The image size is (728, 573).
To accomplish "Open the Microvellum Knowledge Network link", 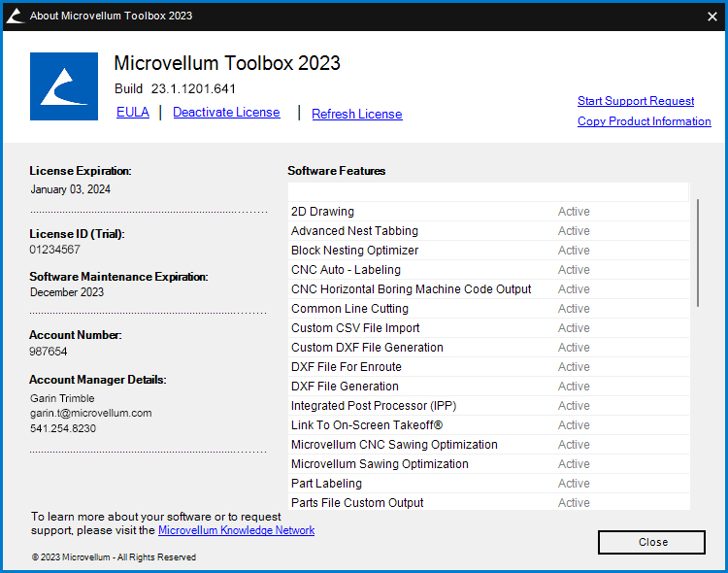I will pyautogui.click(x=236, y=530).
